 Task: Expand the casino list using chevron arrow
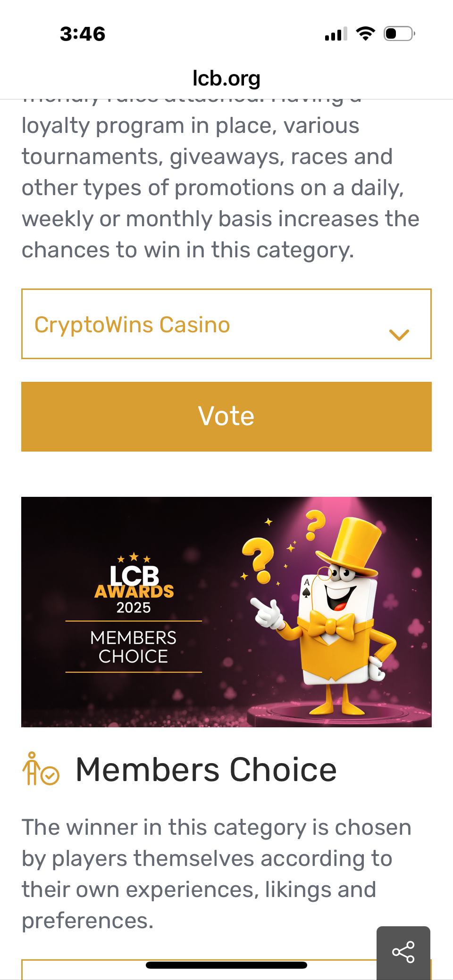pos(399,334)
